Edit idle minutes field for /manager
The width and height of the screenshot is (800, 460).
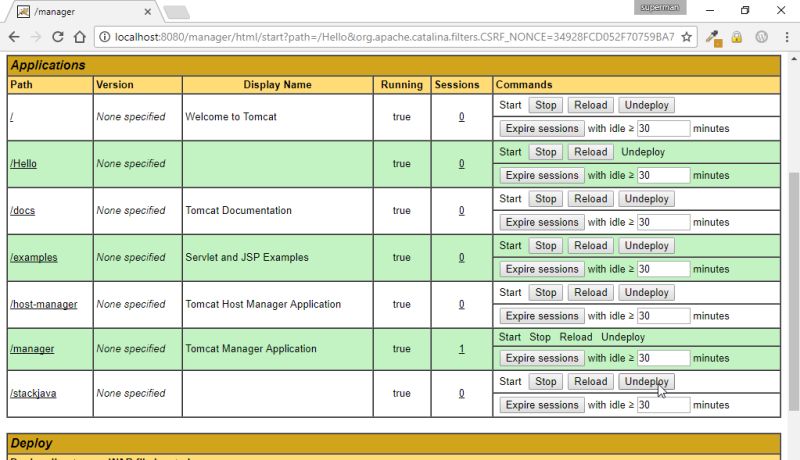pyautogui.click(x=663, y=358)
